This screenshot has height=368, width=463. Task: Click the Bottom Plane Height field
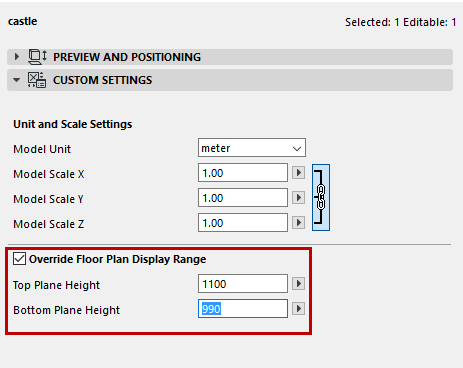tap(243, 309)
